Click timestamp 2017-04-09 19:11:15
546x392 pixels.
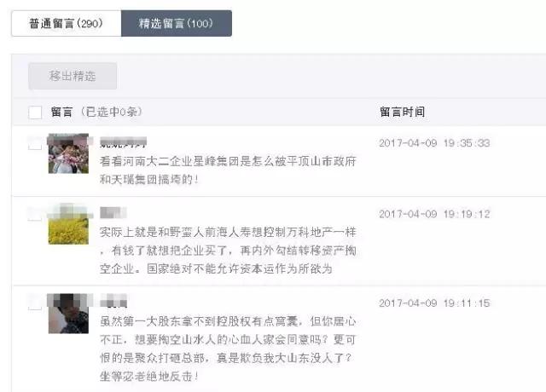pos(434,303)
